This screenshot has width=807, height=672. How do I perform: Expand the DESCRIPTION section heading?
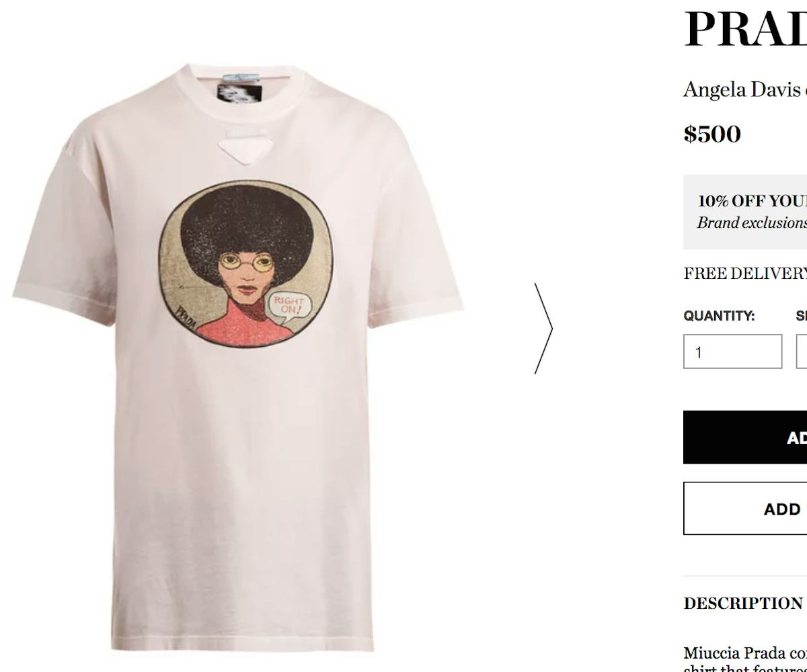tap(743, 603)
